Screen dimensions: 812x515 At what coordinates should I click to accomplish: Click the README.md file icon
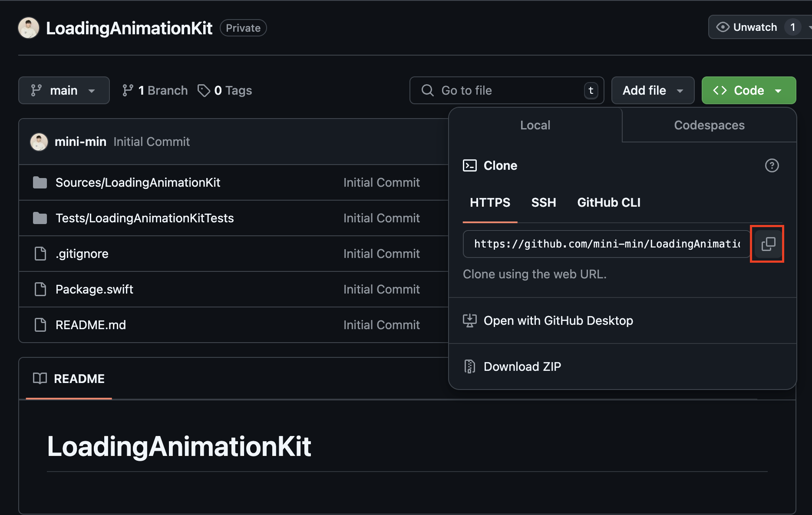(40, 325)
